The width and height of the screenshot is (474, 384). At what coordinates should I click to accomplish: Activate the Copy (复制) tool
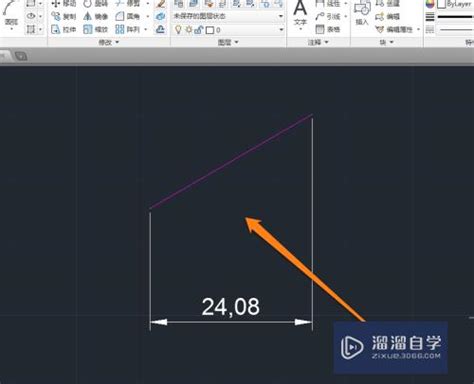(x=64, y=16)
